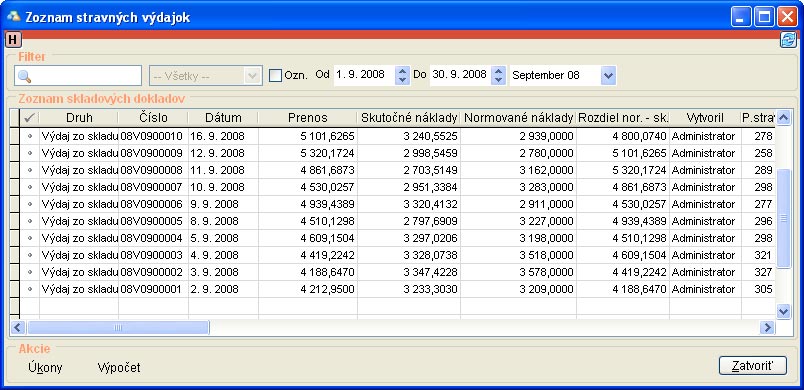Click the date cell 12. 9. 2008
Image resolution: width=804 pixels, height=390 pixels.
click(223, 153)
